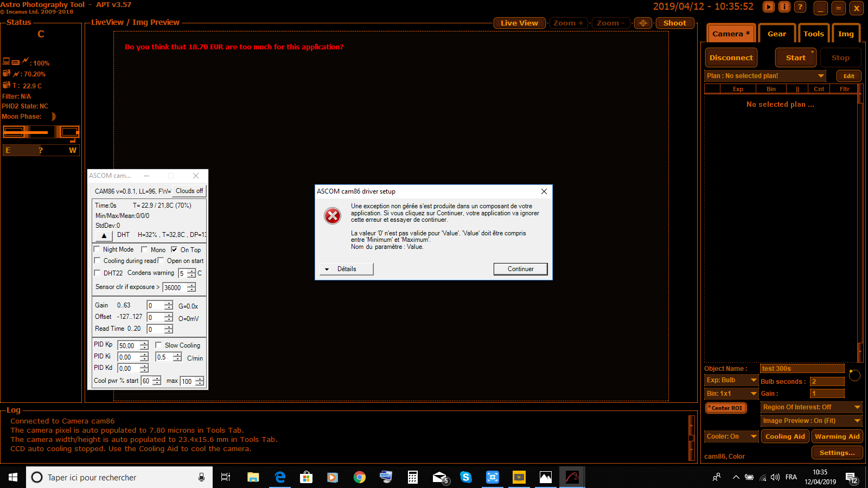
Task: Click the Continuer button in error dialog
Action: click(521, 269)
